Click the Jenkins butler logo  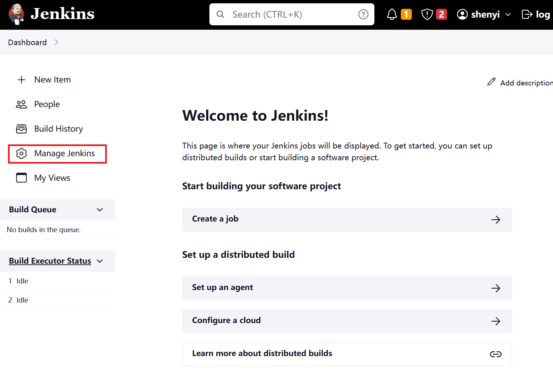point(16,14)
